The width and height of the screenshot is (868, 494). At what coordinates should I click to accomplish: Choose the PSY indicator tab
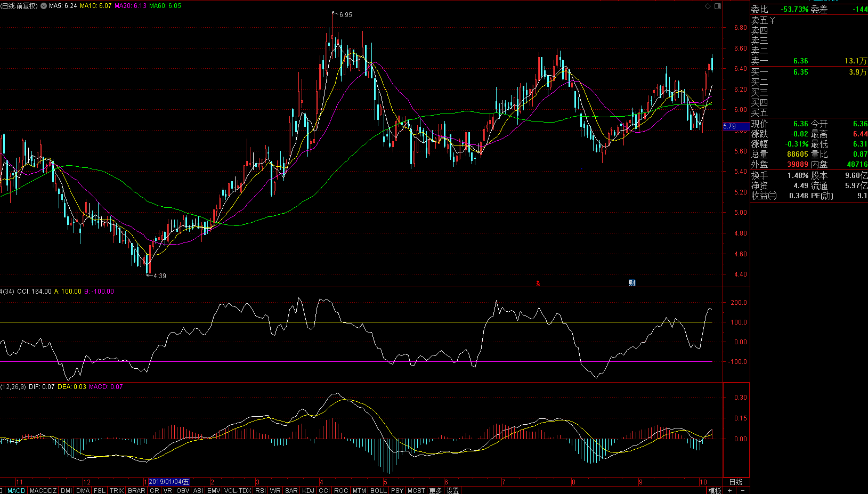point(398,490)
